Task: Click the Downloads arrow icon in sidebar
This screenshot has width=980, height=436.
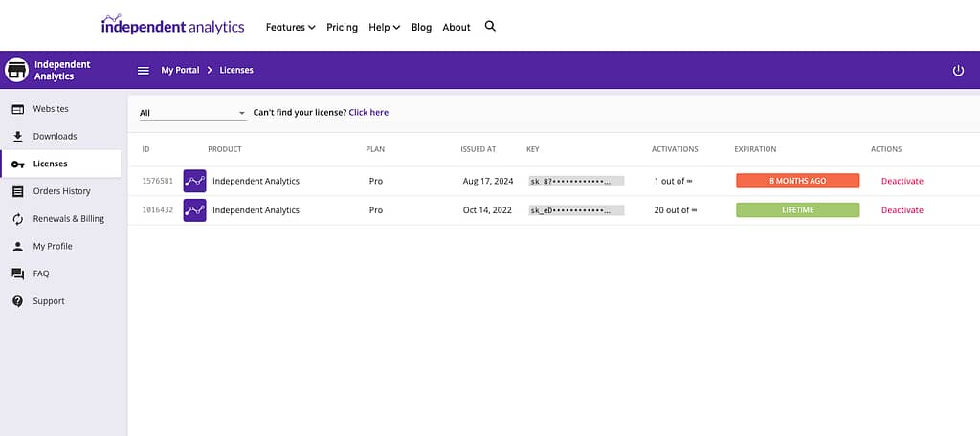Action: (17, 137)
